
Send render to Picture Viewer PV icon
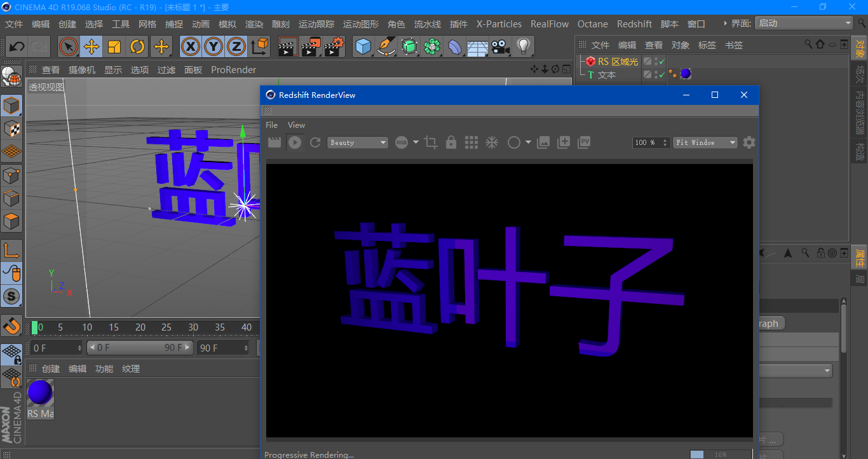pos(585,142)
